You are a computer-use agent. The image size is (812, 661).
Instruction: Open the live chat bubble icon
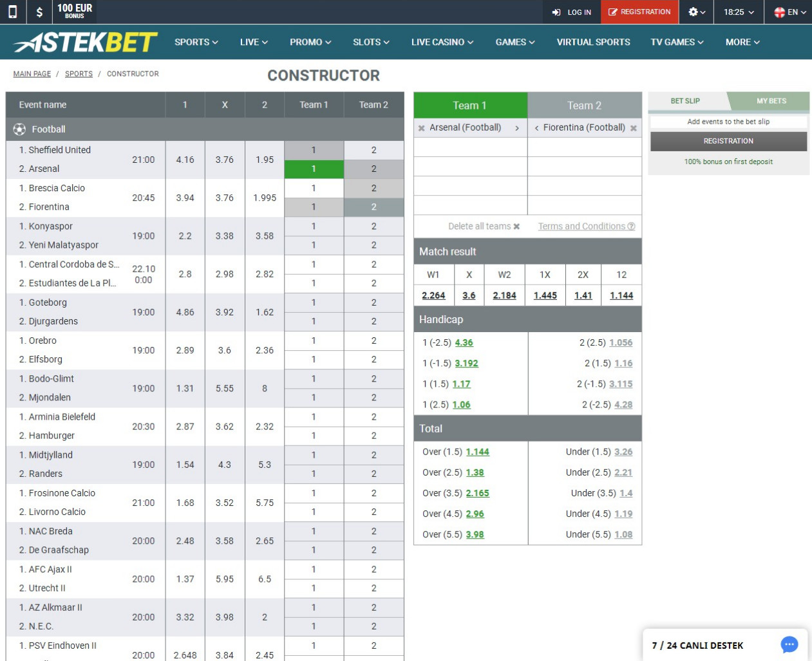click(x=789, y=644)
